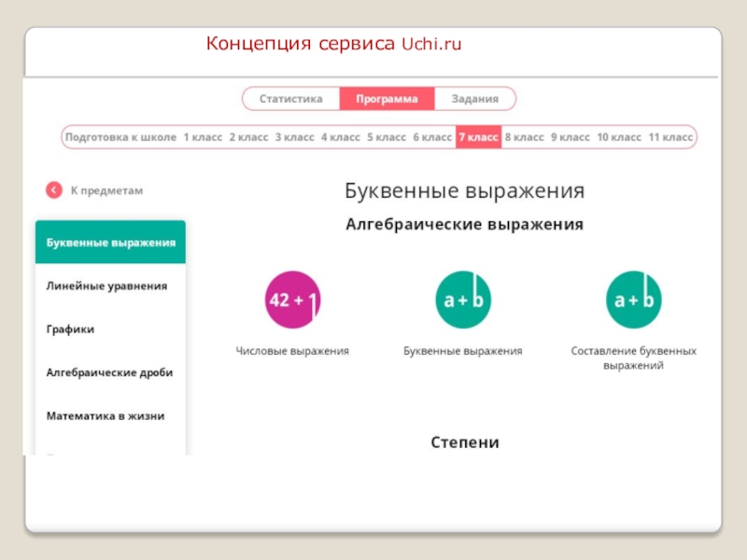The height and width of the screenshot is (560, 747).
Task: Select 2 класс grade tab
Action: [x=248, y=137]
